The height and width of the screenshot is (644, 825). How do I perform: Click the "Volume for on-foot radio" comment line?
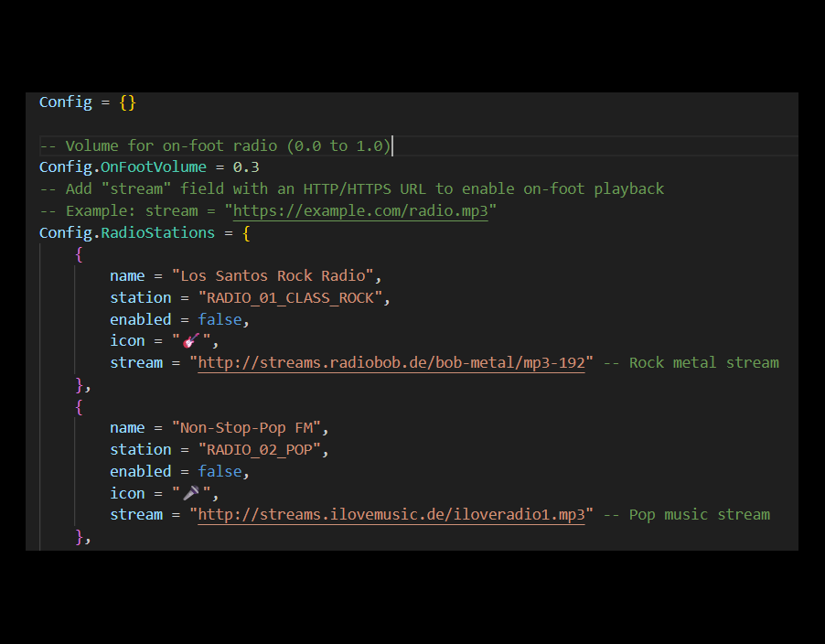click(x=215, y=146)
